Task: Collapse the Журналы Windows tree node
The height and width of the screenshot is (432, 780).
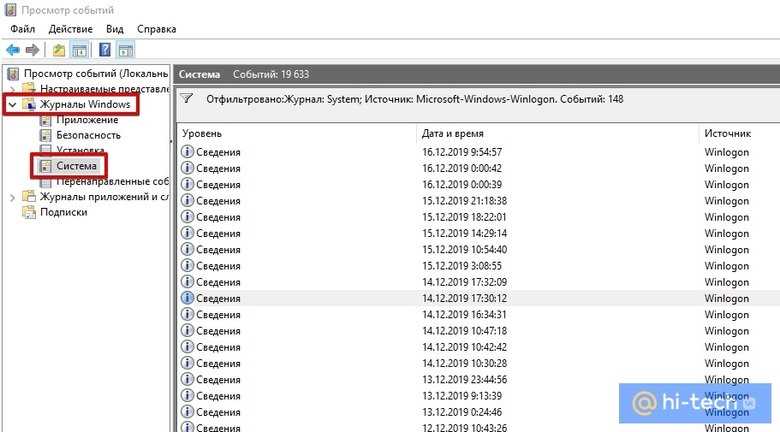Action: point(12,105)
